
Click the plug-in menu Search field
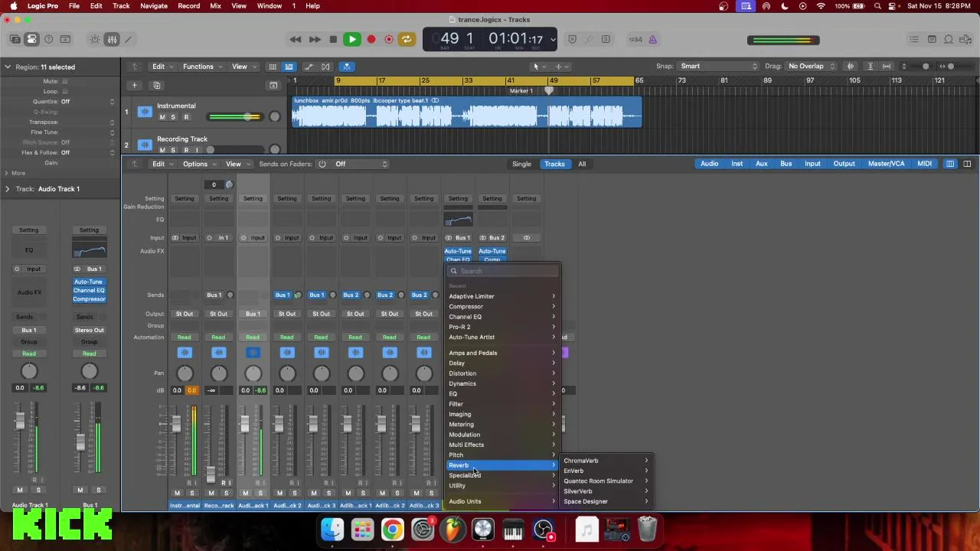click(503, 271)
